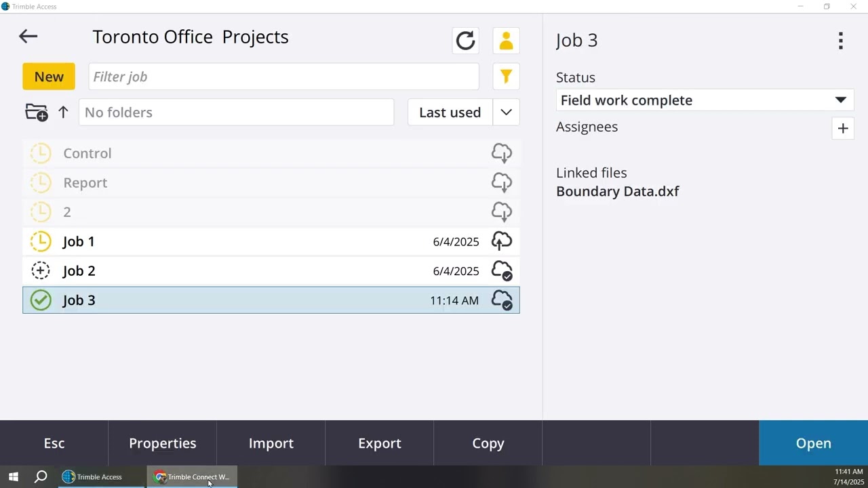
Task: Open Windows taskbar search
Action: [41, 477]
